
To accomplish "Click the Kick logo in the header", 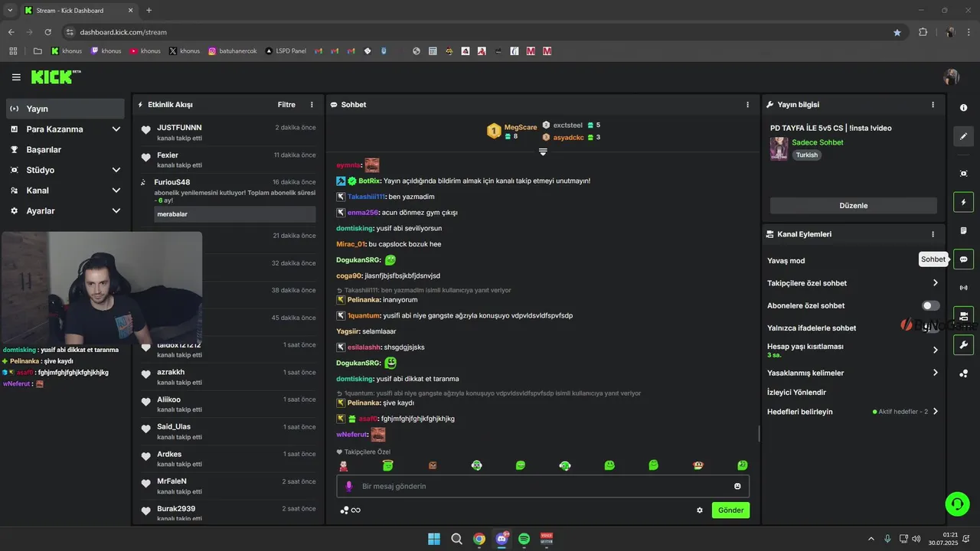I will (x=55, y=77).
